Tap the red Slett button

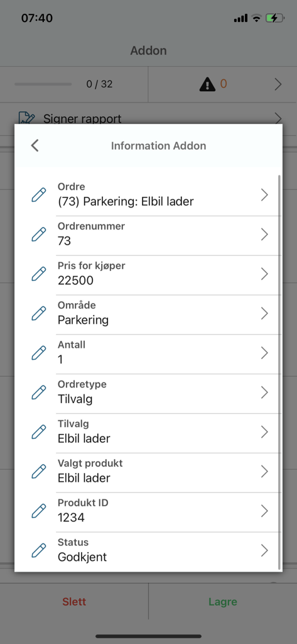74,602
